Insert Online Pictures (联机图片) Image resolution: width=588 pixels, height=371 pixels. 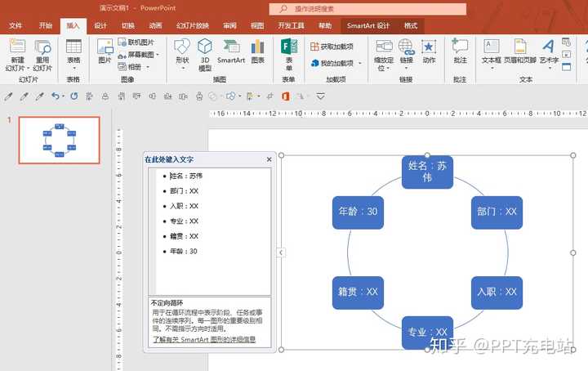point(136,42)
